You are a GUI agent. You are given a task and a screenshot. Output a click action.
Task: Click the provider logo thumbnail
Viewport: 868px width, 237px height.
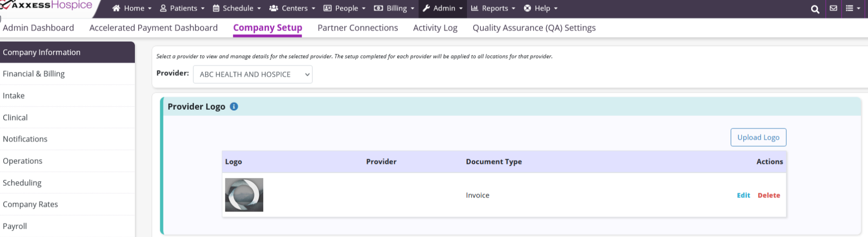tap(244, 195)
